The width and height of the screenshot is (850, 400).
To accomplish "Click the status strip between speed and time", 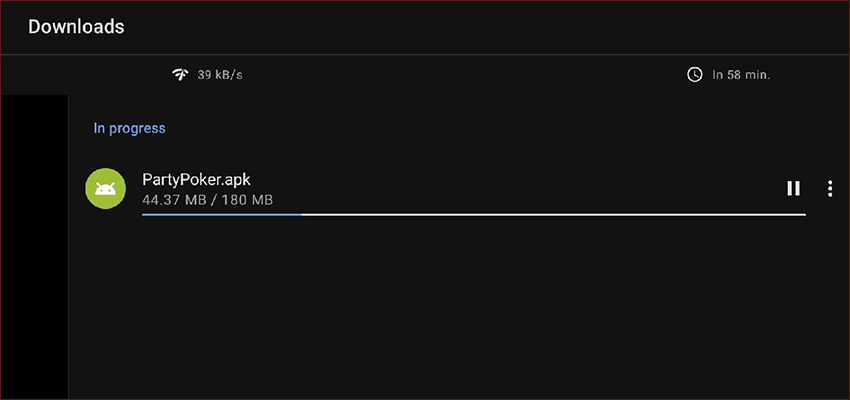I will tap(465, 75).
